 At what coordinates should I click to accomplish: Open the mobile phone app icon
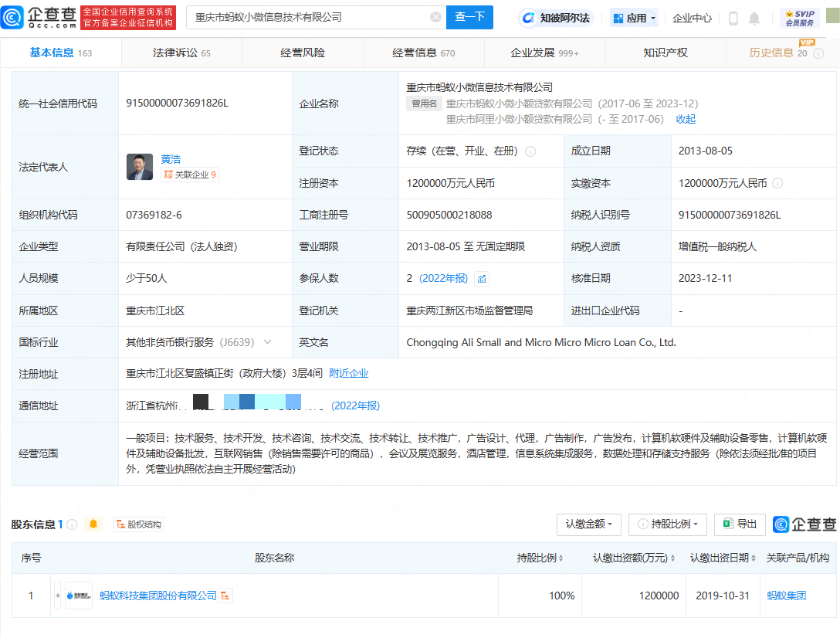[733, 18]
